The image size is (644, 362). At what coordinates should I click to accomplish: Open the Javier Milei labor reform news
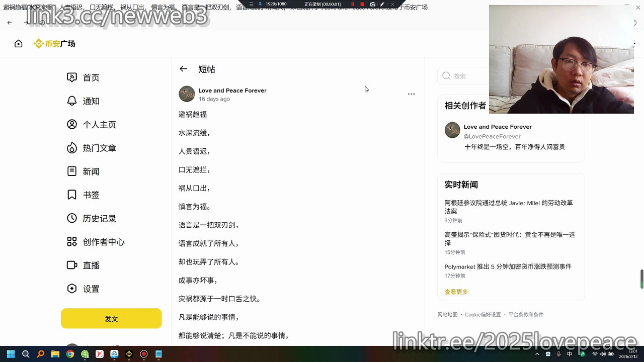509,207
